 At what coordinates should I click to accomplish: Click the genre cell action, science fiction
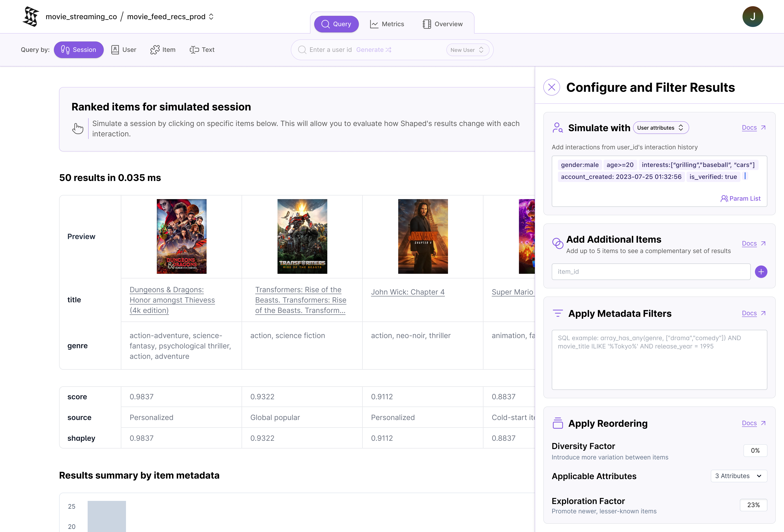tap(287, 335)
